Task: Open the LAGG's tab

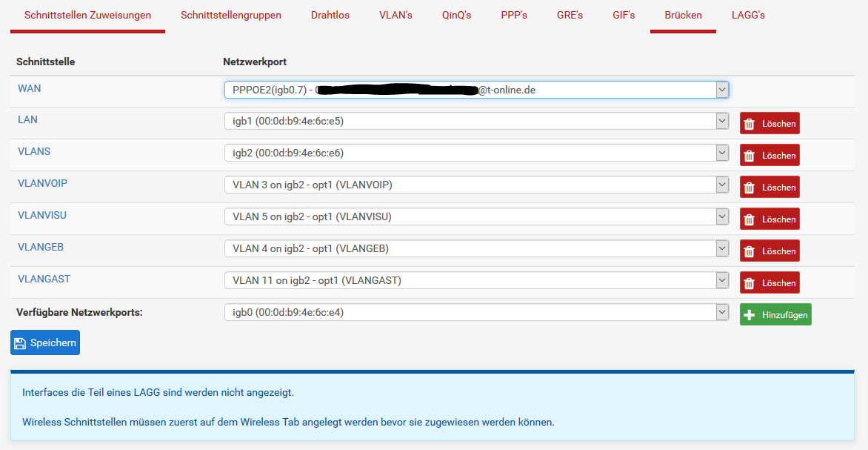Action: [x=748, y=15]
